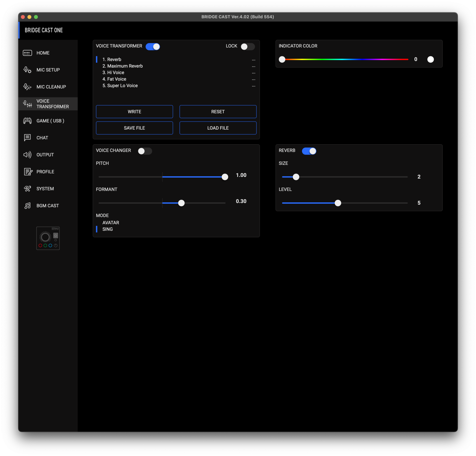Viewport: 476px width, 456px height.
Task: Enable the Lock toggle
Action: pos(248,46)
